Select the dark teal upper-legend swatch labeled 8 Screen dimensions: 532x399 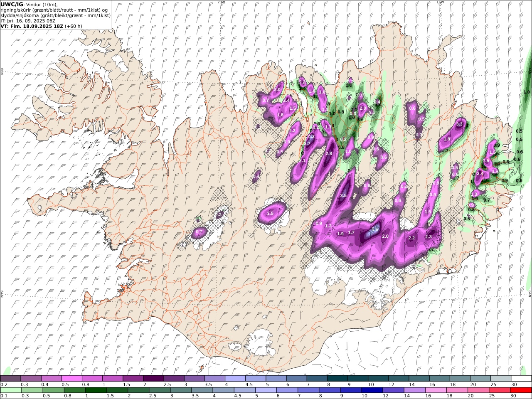337,379
